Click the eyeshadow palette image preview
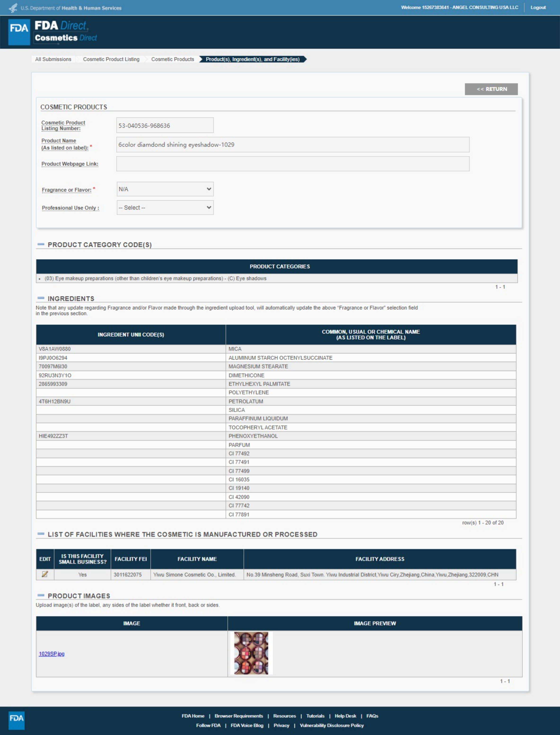 pyautogui.click(x=251, y=653)
